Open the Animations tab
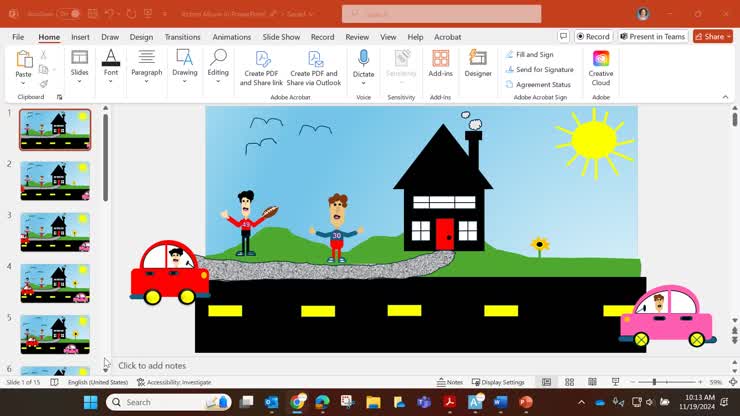This screenshot has width=740, height=416. pyautogui.click(x=232, y=37)
